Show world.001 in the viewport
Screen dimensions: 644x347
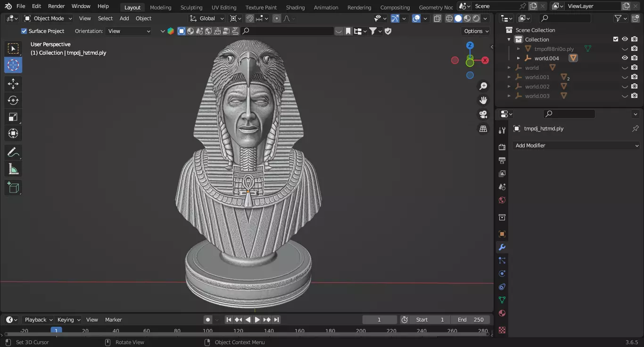click(x=625, y=77)
